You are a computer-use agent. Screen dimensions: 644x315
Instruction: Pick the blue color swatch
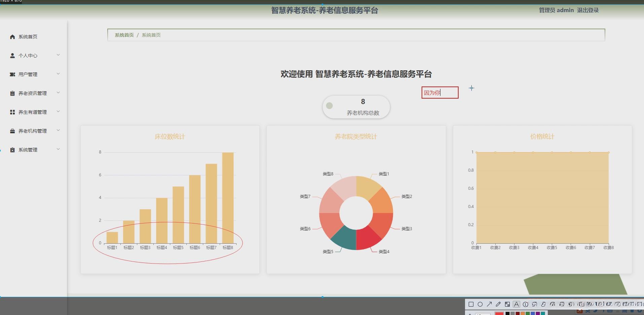[x=533, y=313]
